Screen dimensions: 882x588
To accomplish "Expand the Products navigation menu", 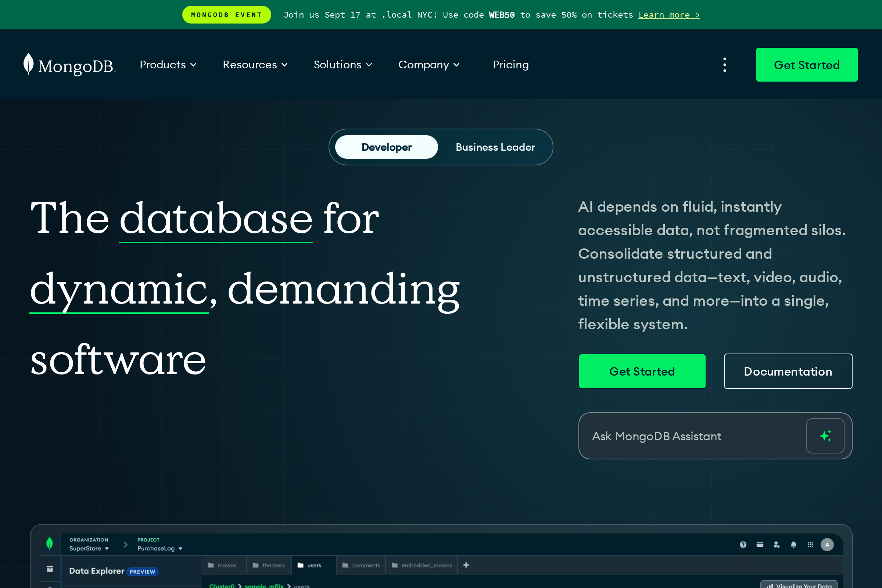I will coord(168,65).
